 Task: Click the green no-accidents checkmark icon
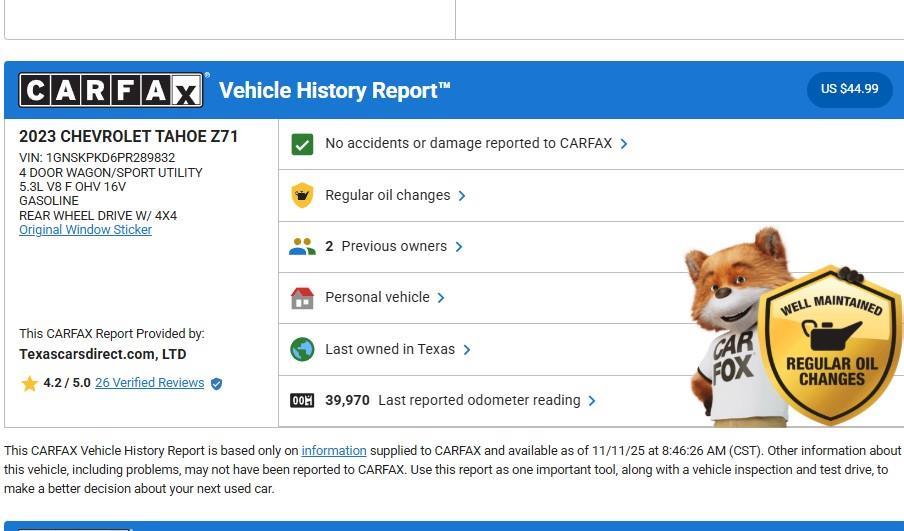tap(302, 144)
